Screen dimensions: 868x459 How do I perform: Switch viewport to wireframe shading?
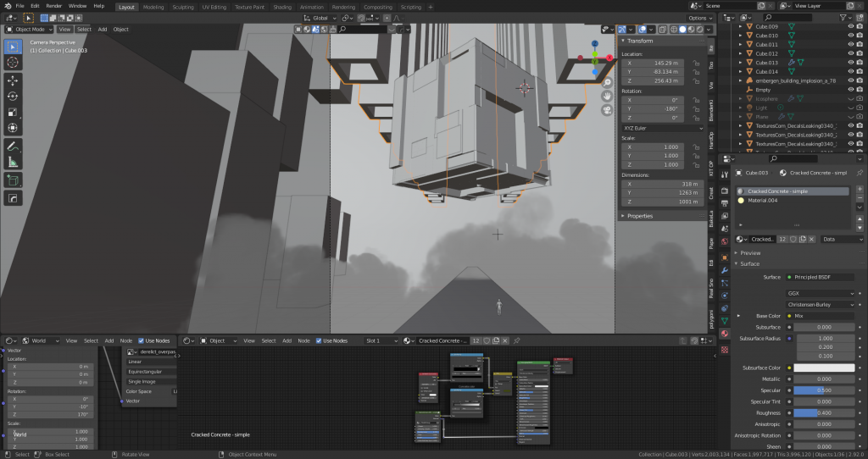[674, 30]
